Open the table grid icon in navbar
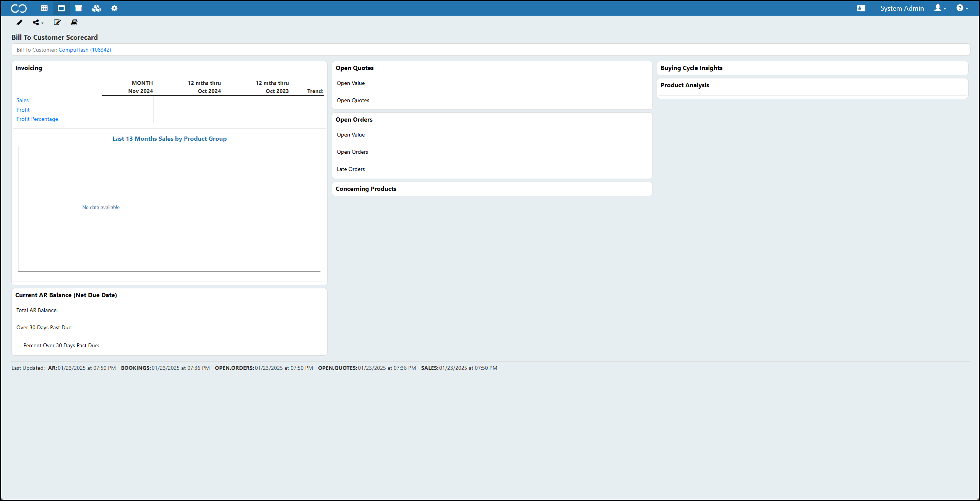The height and width of the screenshot is (501, 980). point(44,8)
